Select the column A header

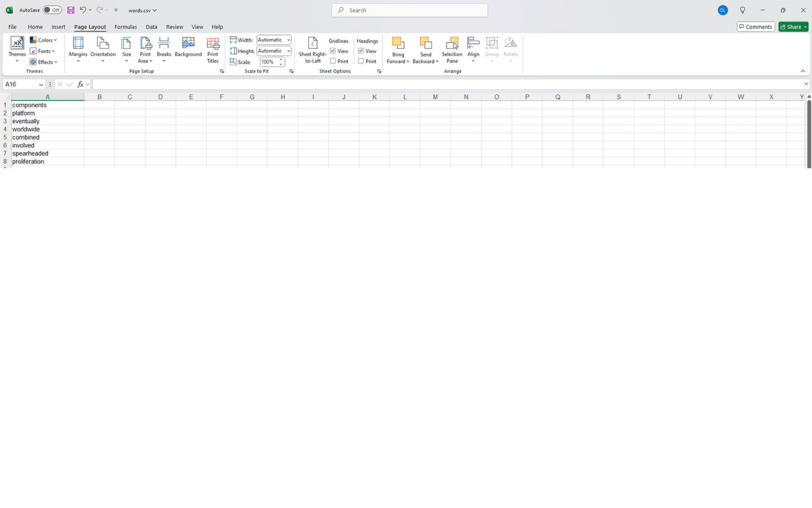(48, 97)
